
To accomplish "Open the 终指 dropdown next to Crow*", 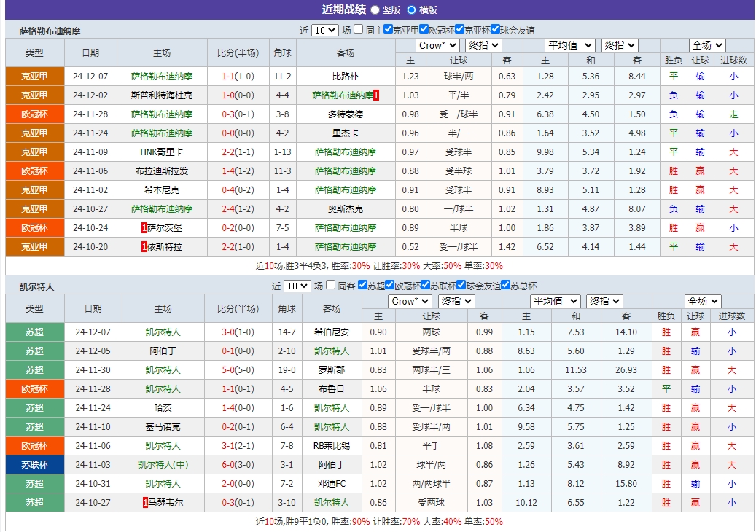I will tap(483, 44).
